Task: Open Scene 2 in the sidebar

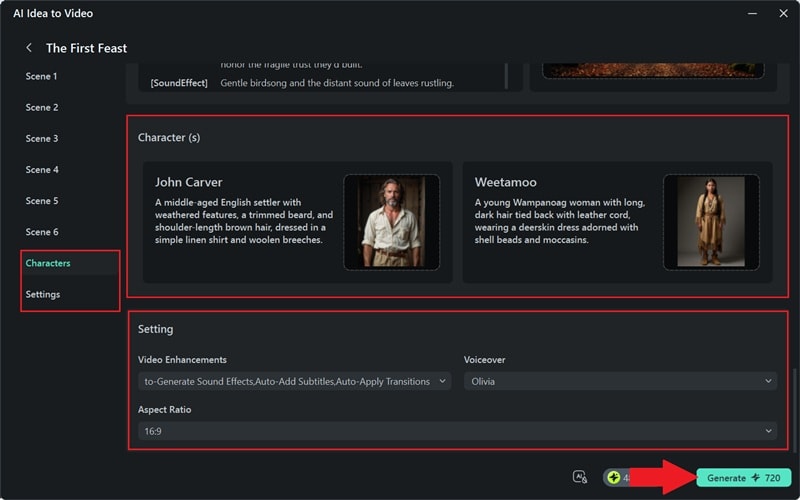Action: coord(42,108)
